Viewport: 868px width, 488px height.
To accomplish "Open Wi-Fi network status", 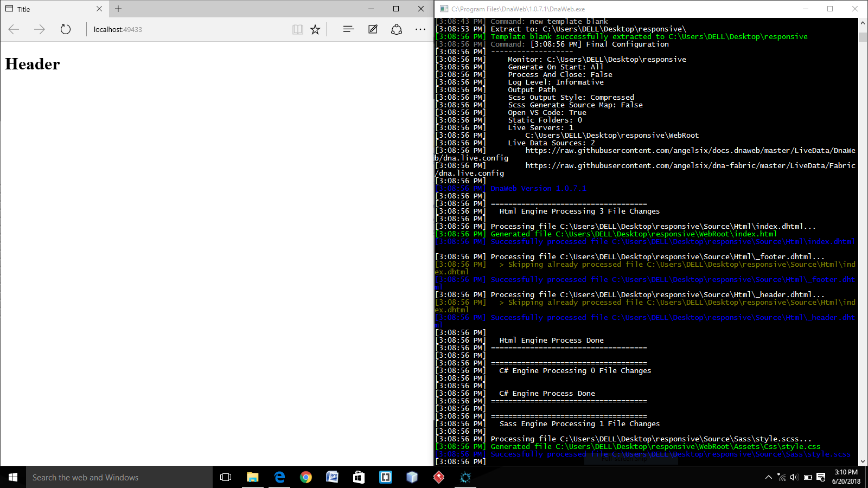I will coord(781,477).
